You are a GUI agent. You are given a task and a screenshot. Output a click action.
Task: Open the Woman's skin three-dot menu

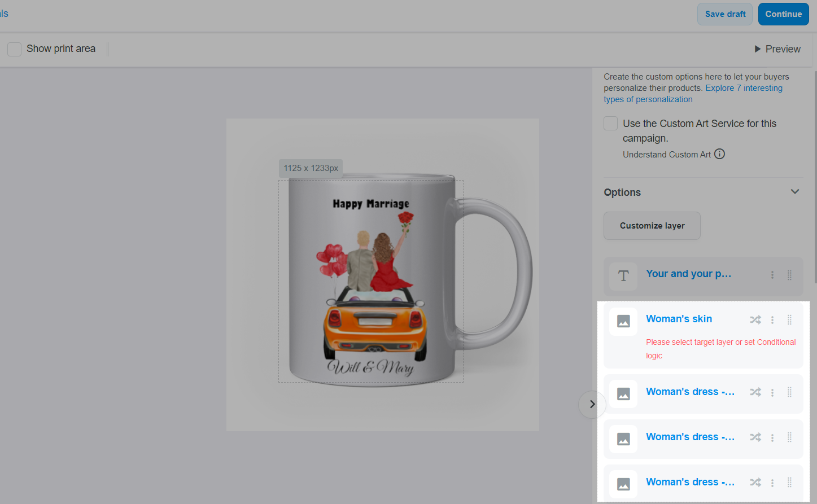tap(772, 320)
